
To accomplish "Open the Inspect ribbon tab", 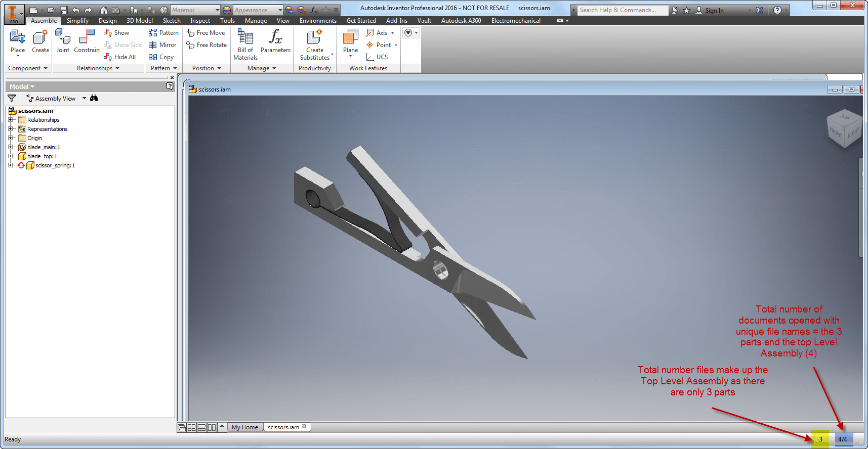I will point(200,21).
